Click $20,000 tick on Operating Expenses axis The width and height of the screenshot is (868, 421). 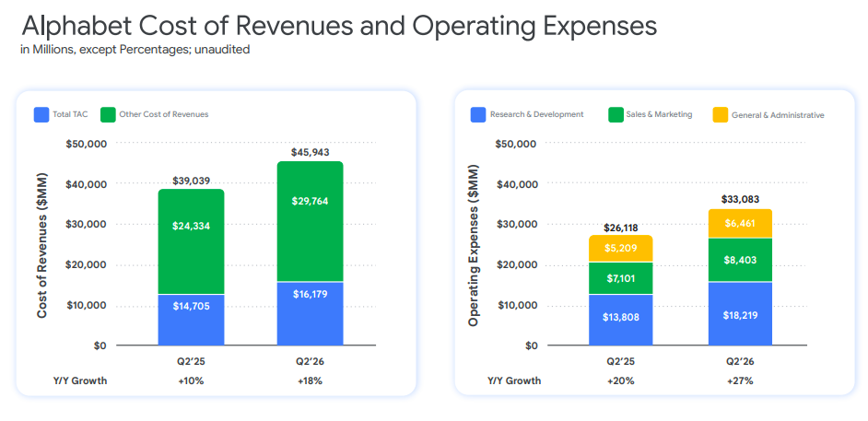(x=517, y=264)
